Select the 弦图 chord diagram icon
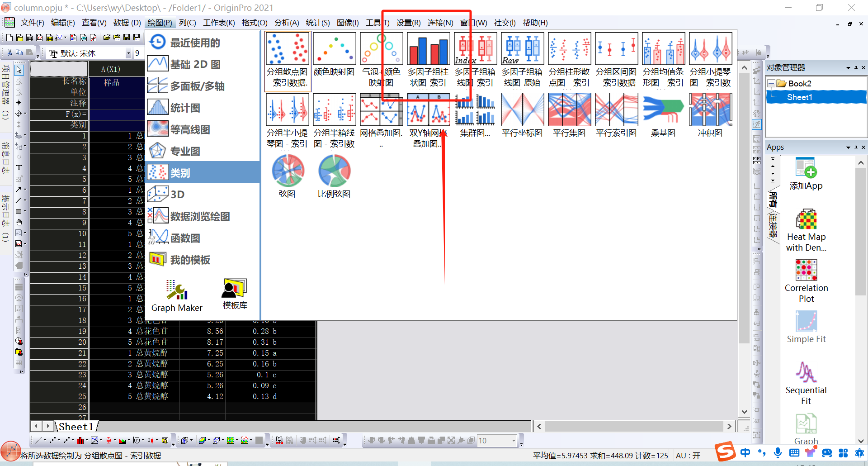Image resolution: width=868 pixels, height=466 pixels. tap(288, 172)
